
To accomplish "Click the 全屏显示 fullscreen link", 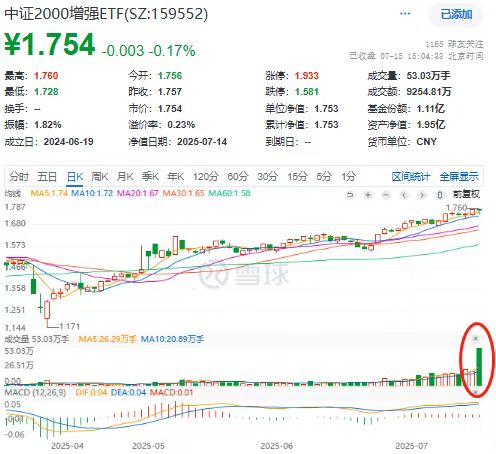I will 459,176.
